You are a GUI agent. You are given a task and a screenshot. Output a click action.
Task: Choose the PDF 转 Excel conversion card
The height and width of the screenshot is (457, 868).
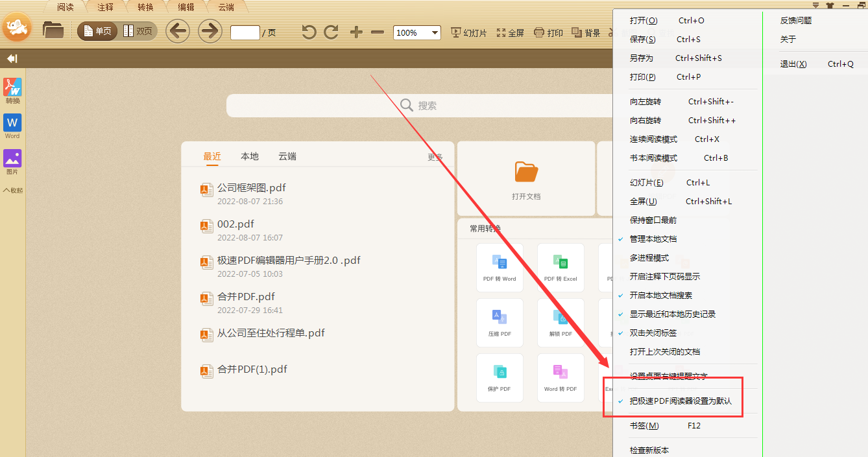[x=561, y=268]
